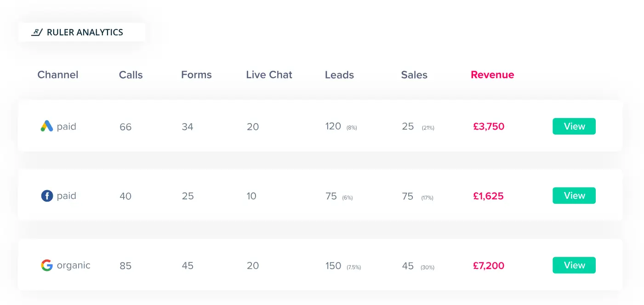Open the £3,750 revenue figure
Image resolution: width=644 pixels, height=305 pixels.
[489, 126]
